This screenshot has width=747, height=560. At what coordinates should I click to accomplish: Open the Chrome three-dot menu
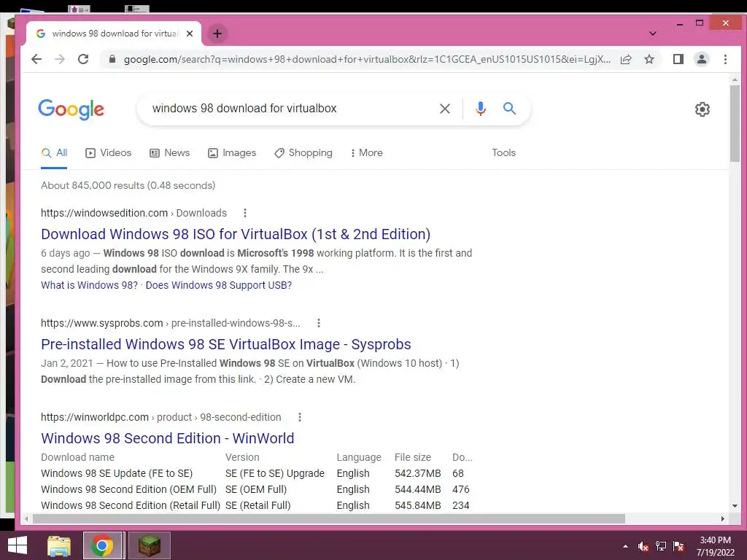(x=725, y=59)
